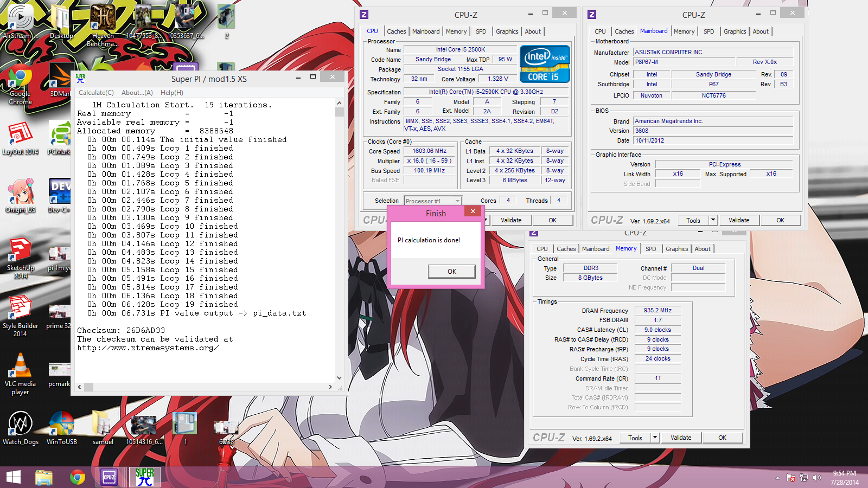Click DRAM Frequency value 935.2 MHz
Image resolution: width=868 pixels, height=488 pixels.
[x=658, y=311]
